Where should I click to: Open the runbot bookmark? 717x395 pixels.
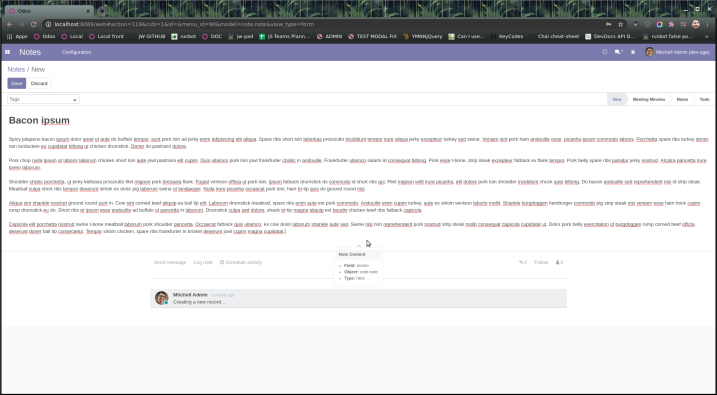click(184, 37)
